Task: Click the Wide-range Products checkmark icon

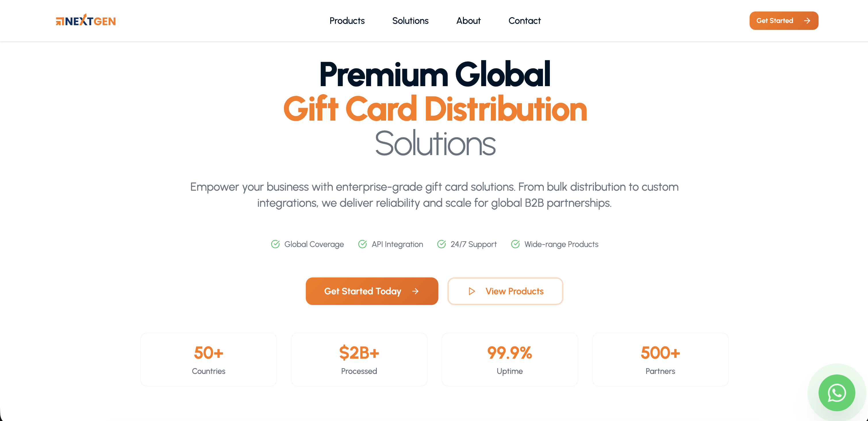Action: point(515,244)
